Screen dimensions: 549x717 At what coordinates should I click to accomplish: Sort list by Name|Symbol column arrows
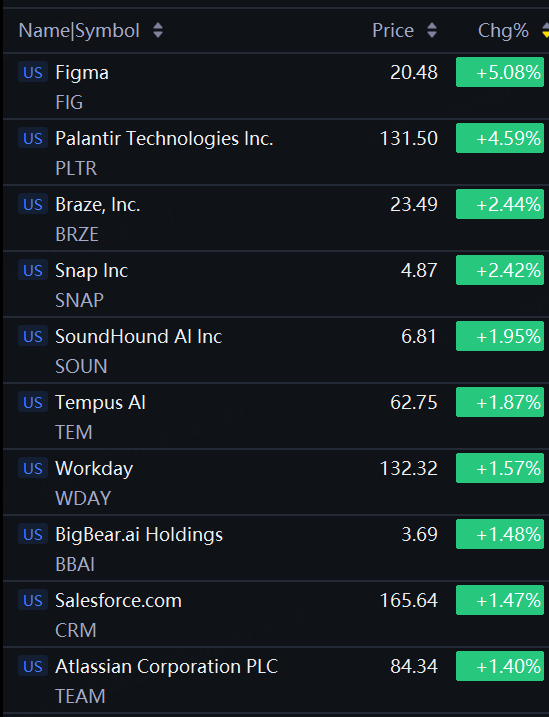158,31
